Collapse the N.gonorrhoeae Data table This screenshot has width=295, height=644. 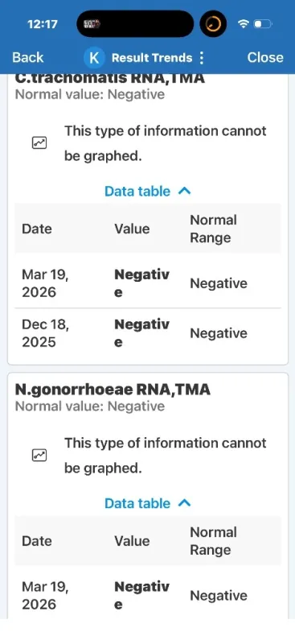(148, 504)
